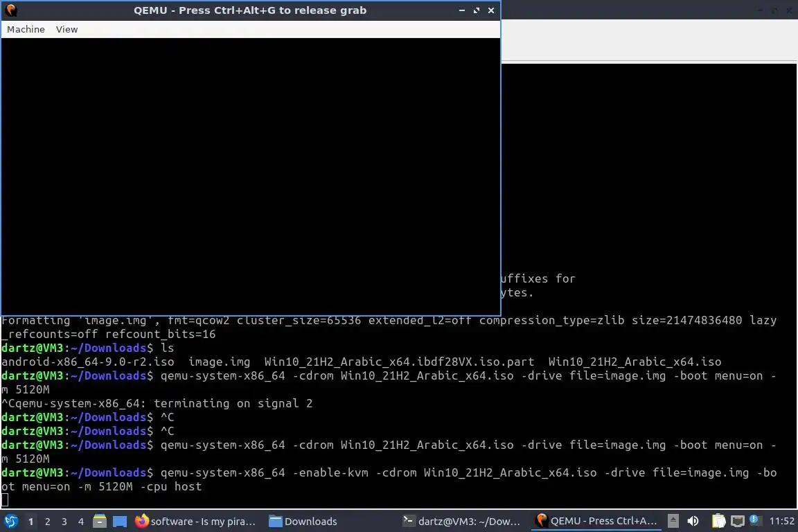Click the '-cpu host' text in terminal
Screen dimensions: 798x532
point(171,487)
